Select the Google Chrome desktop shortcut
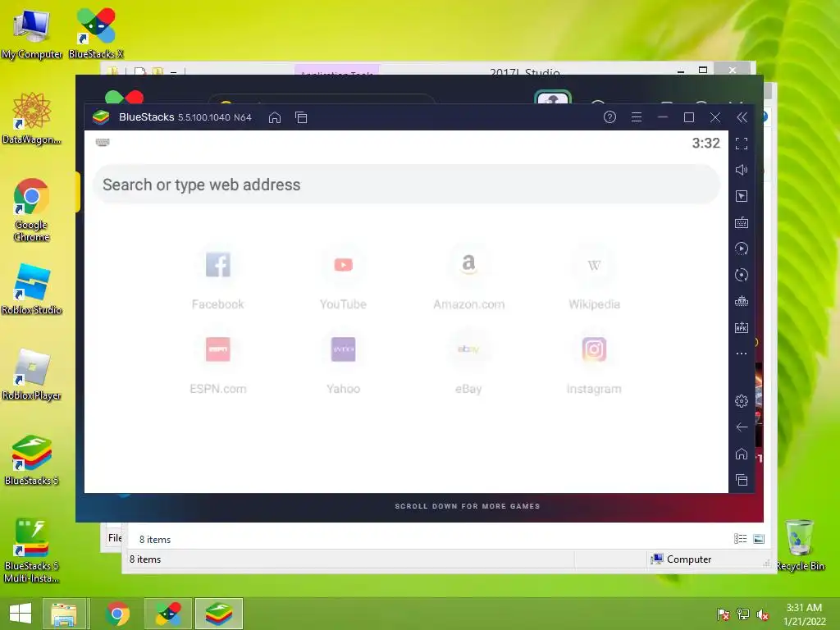Viewport: 840px width, 630px height. click(x=32, y=210)
